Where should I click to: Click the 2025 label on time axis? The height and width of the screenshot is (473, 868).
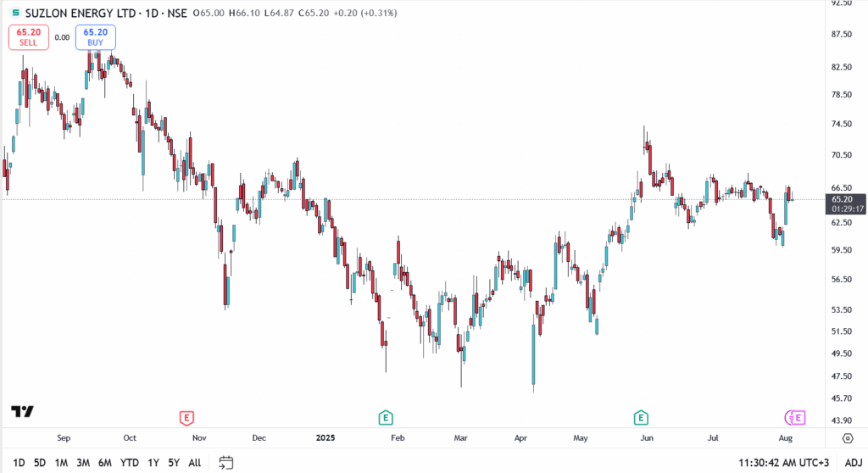[325, 438]
